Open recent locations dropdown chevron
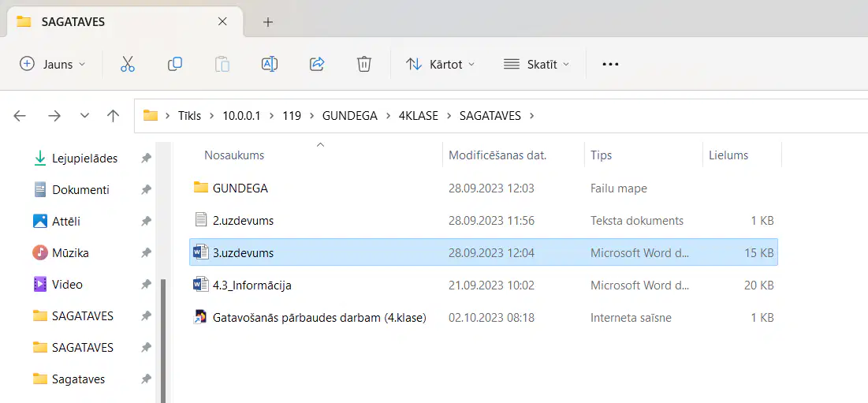Viewport: 868px width, 403px height. pos(84,116)
